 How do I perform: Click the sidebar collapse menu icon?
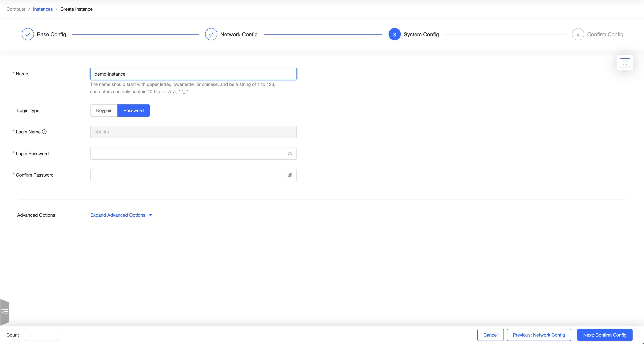5,312
